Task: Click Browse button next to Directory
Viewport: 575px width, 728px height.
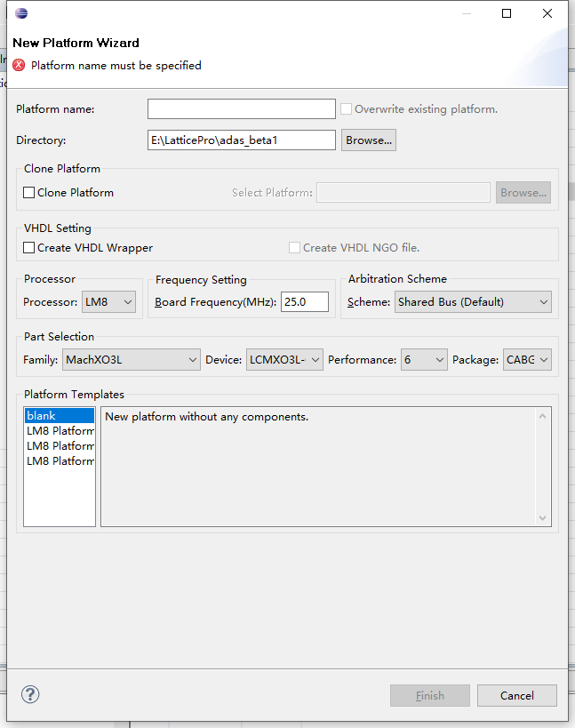Action: pos(369,140)
